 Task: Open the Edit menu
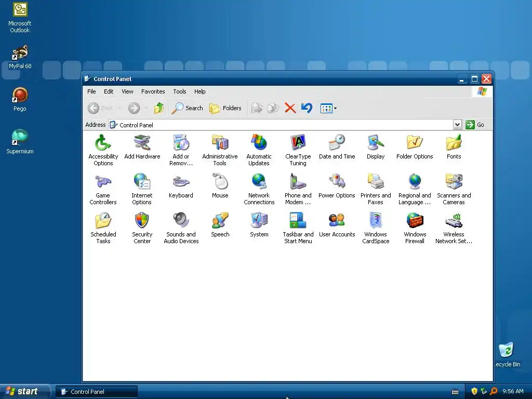click(109, 91)
